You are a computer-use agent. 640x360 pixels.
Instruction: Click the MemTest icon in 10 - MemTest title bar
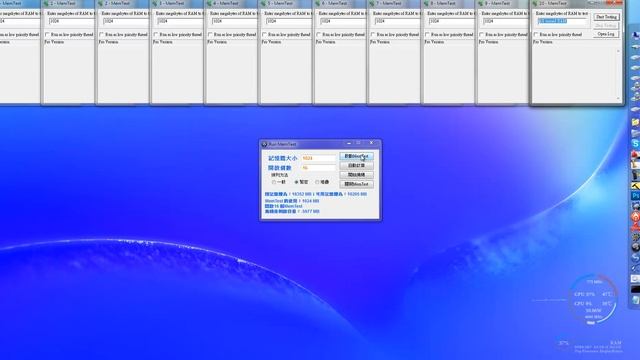[x=535, y=3]
